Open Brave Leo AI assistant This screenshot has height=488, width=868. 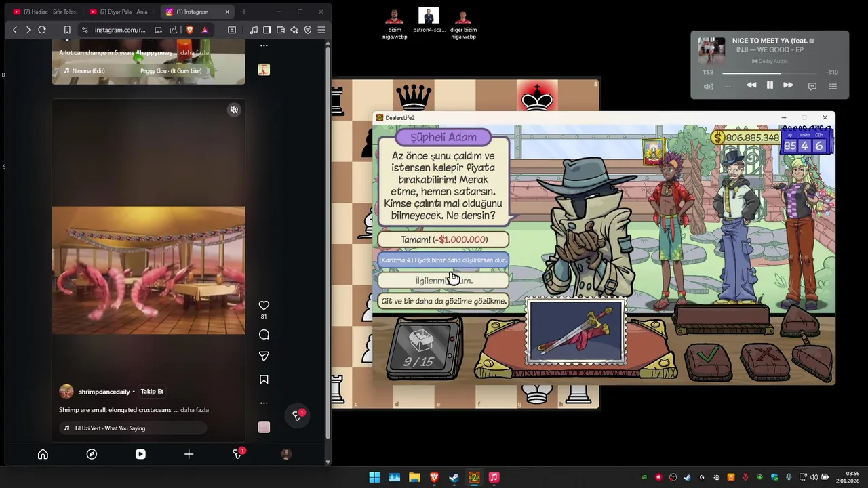click(x=294, y=30)
